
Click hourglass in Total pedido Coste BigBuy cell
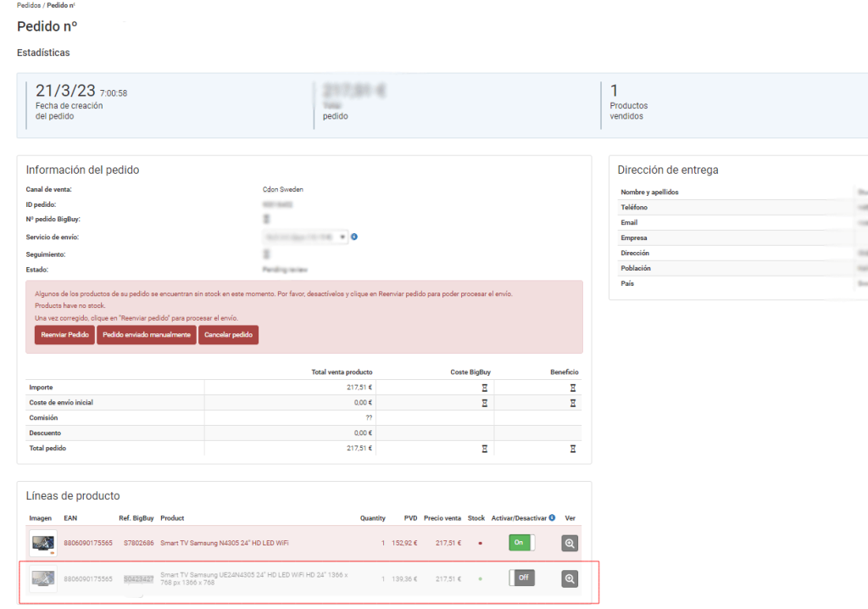[484, 448]
